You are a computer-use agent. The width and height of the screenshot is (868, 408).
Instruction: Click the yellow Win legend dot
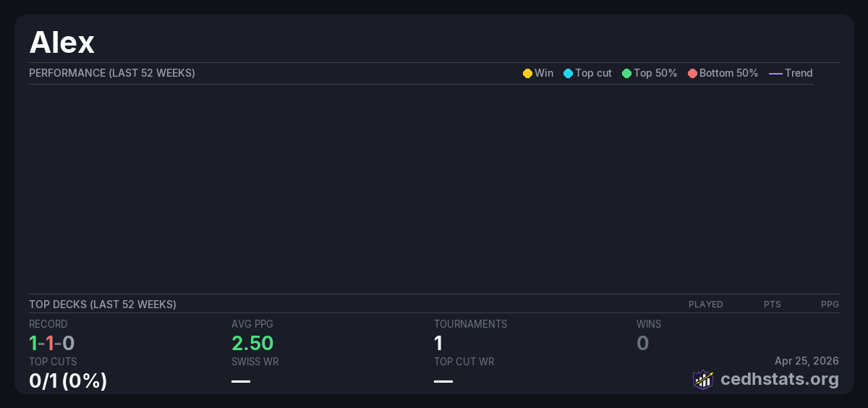pos(527,74)
